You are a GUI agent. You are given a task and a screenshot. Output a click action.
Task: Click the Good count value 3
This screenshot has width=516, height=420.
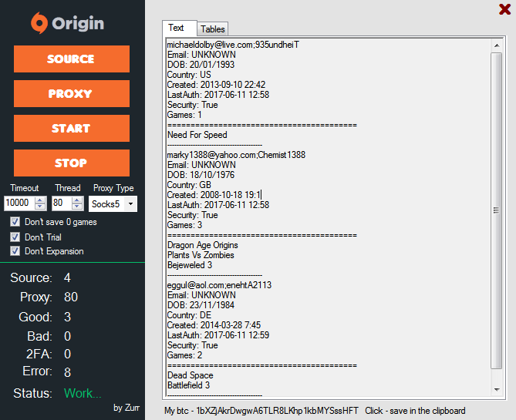(x=67, y=317)
